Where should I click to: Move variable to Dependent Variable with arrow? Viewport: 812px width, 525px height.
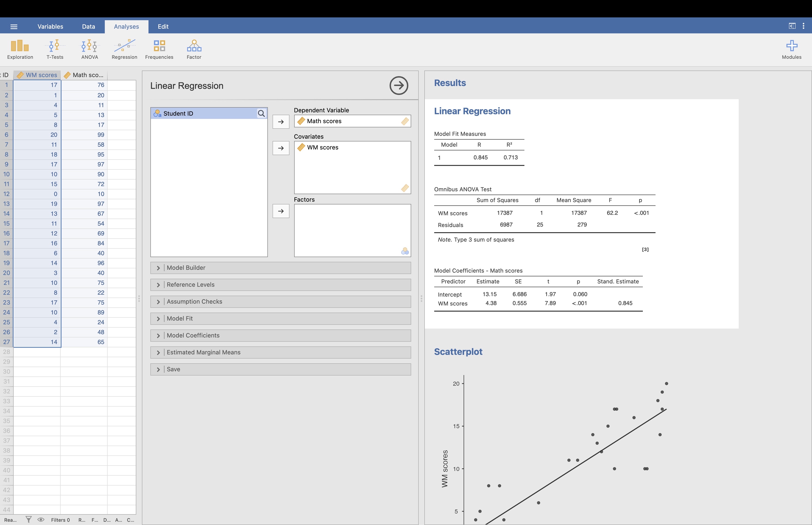pos(281,122)
